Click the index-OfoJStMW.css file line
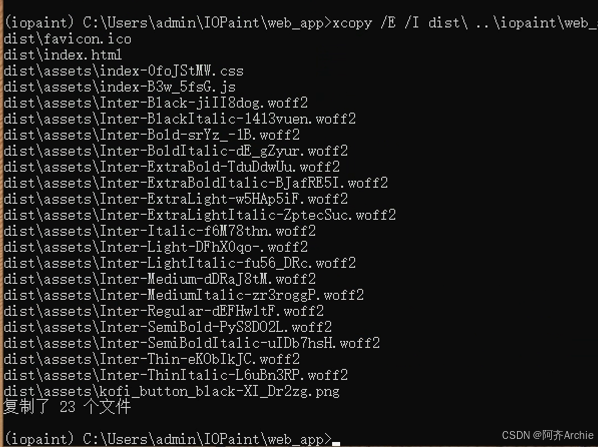 click(124, 71)
